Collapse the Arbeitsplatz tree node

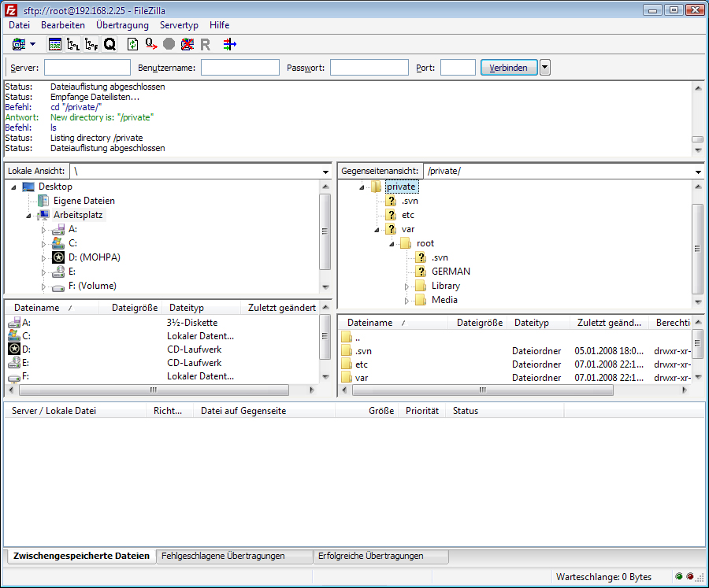(x=28, y=216)
